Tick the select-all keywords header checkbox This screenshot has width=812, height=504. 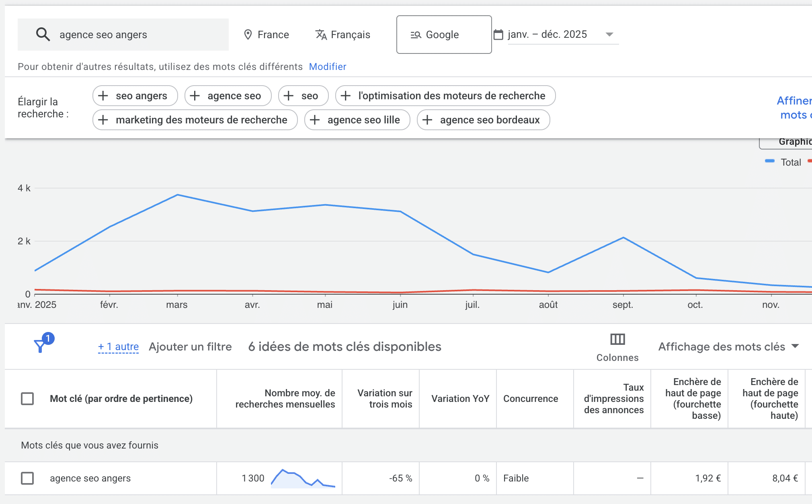(27, 399)
